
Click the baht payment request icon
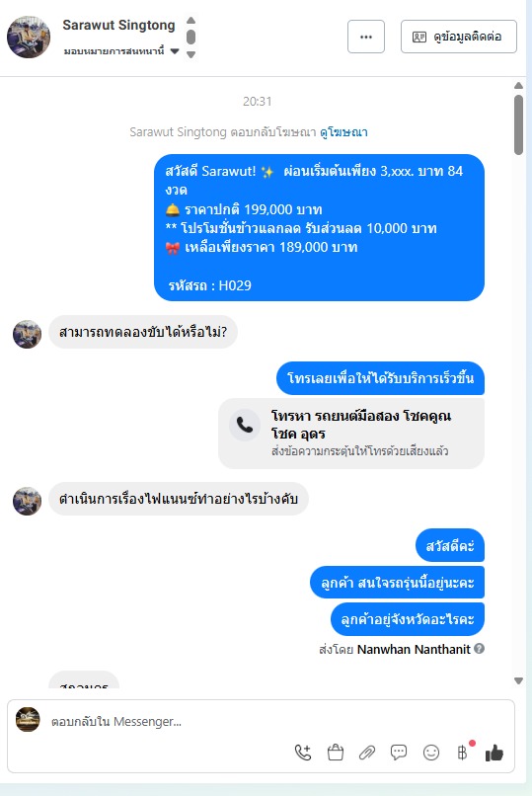point(462,753)
